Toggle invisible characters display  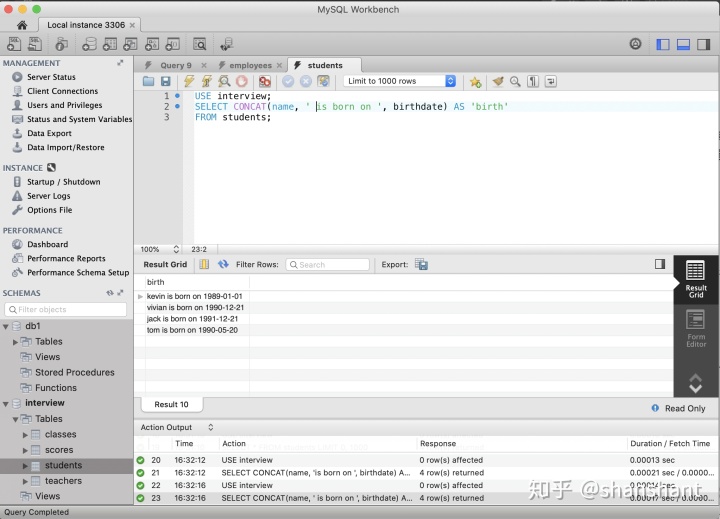533,81
